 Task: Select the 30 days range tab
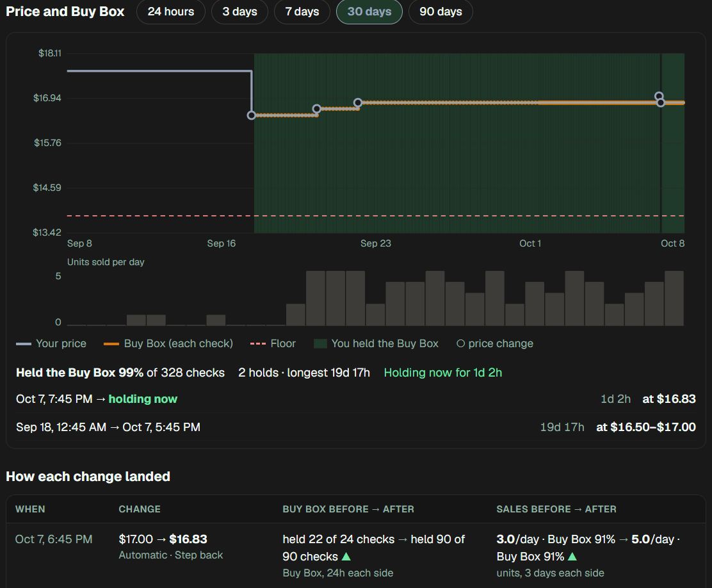click(369, 12)
